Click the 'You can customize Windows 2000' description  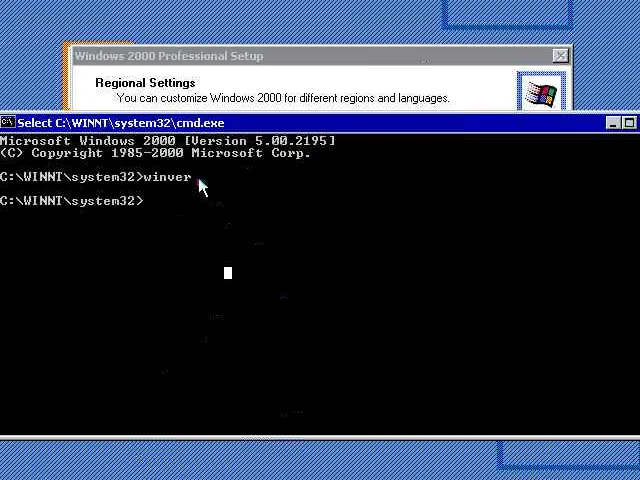(283, 98)
